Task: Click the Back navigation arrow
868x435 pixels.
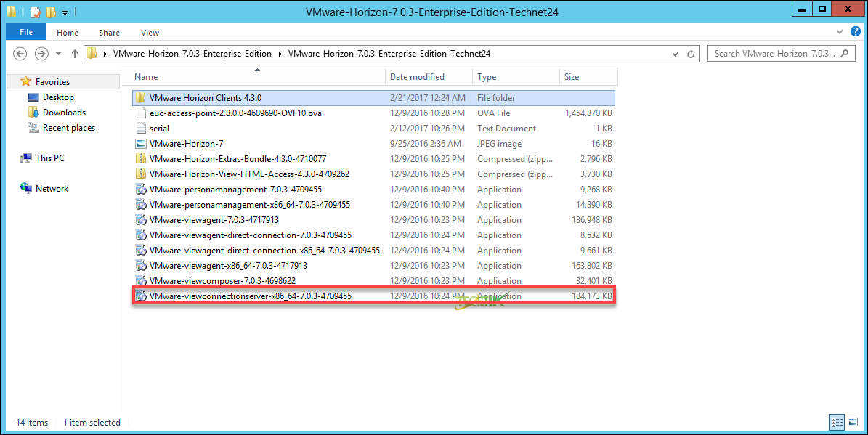Action: (x=20, y=54)
